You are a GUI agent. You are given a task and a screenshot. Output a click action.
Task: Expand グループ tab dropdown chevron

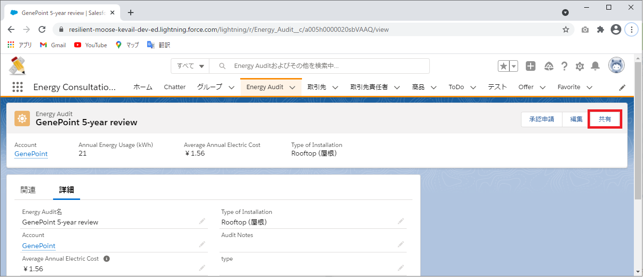232,88
